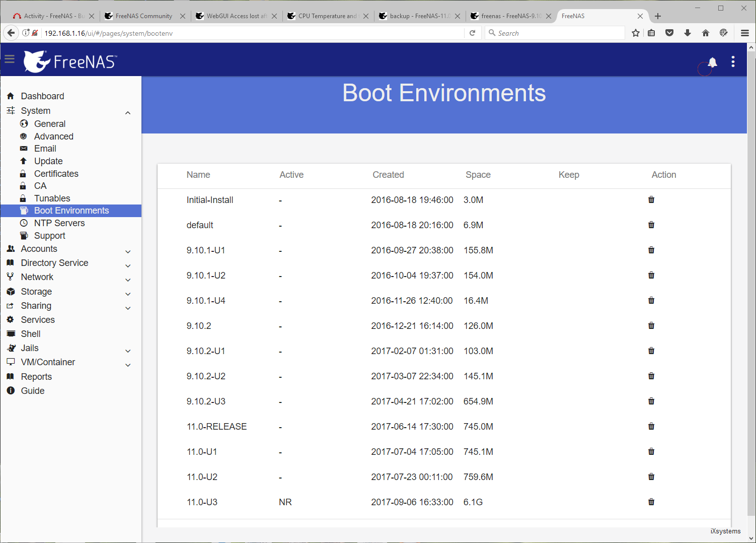Screen dimensions: 756x543
Task: Delete the 11.0-RELEASE boot environment
Action: 651,427
